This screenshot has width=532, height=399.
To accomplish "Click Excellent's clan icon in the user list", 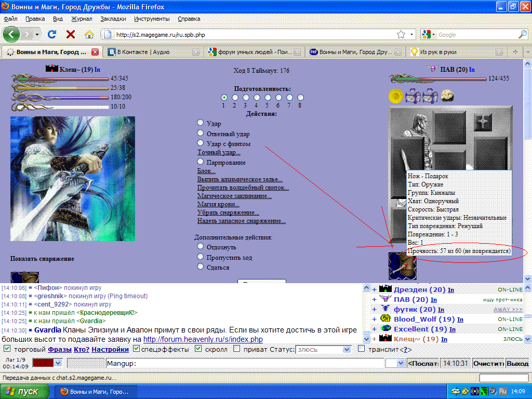I will [385, 328].
